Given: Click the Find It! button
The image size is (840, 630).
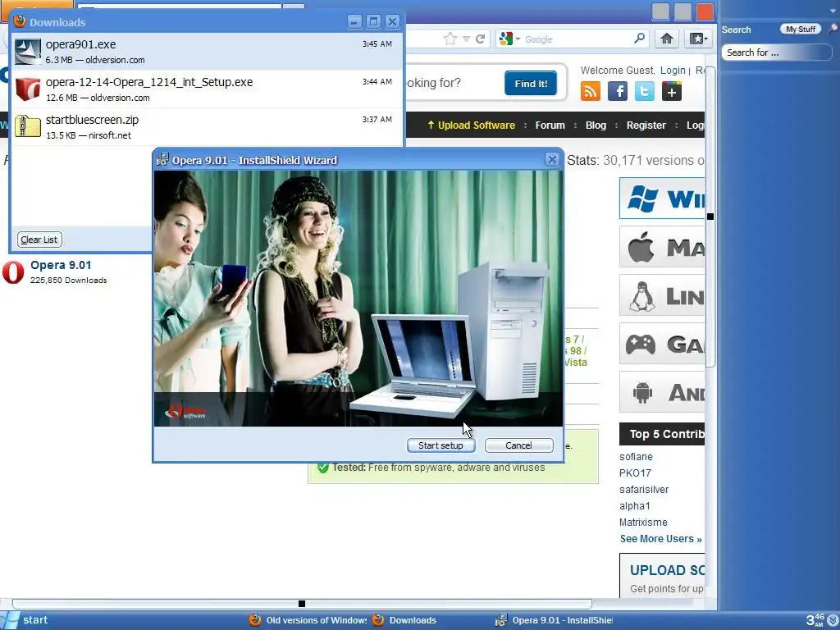Looking at the screenshot, I should 531,83.
